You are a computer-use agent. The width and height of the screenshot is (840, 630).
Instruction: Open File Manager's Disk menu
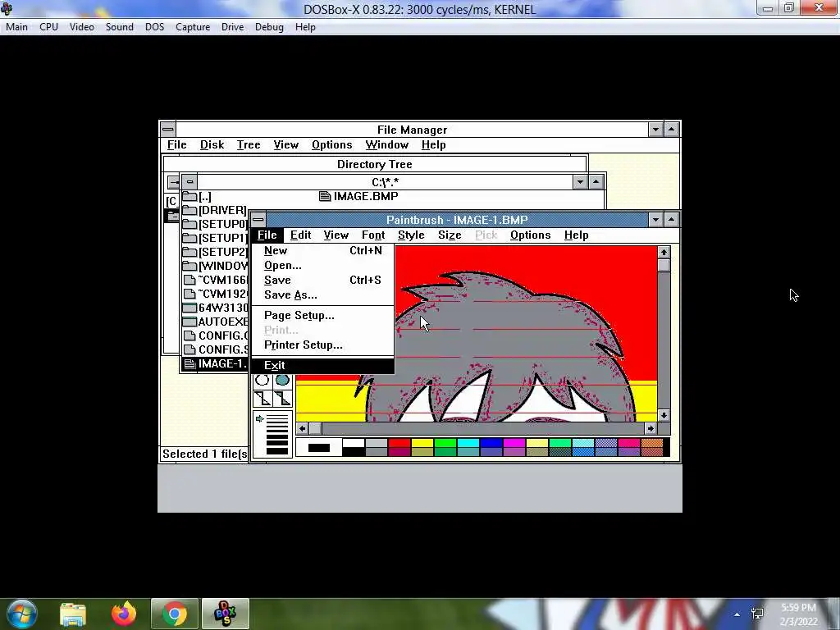(x=212, y=144)
